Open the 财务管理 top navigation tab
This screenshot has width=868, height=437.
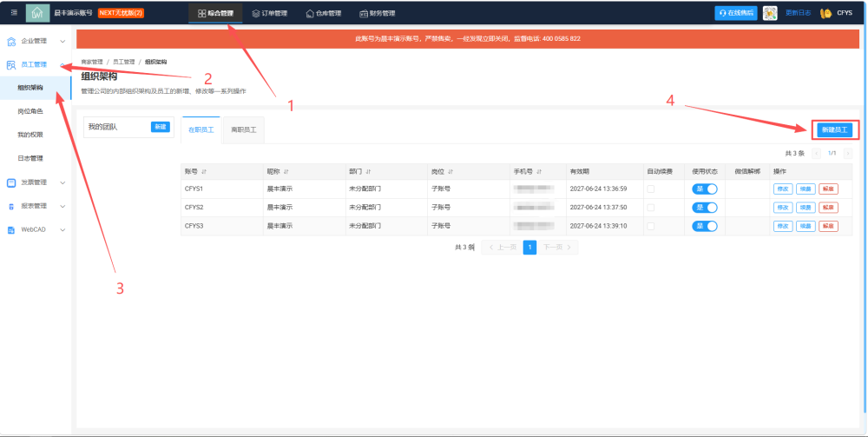[377, 13]
